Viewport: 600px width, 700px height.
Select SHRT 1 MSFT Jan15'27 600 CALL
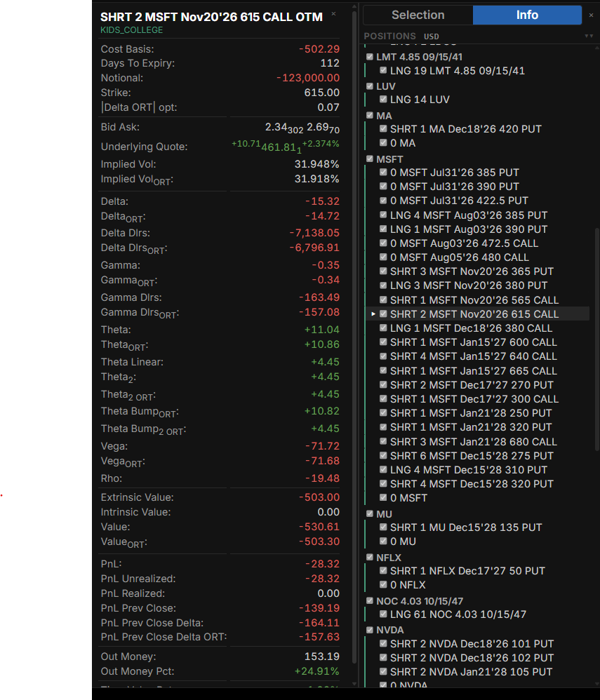(x=474, y=342)
